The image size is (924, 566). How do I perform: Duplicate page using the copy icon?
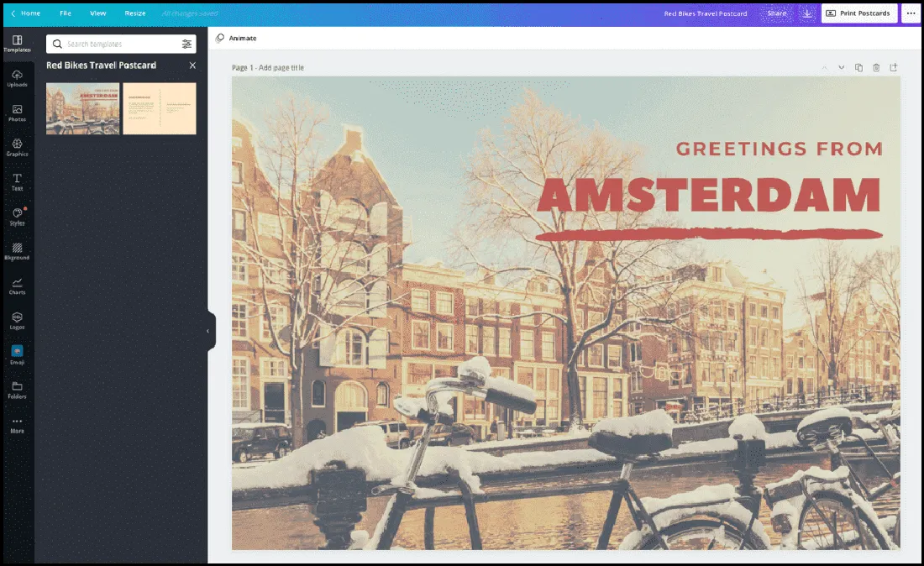coord(858,67)
